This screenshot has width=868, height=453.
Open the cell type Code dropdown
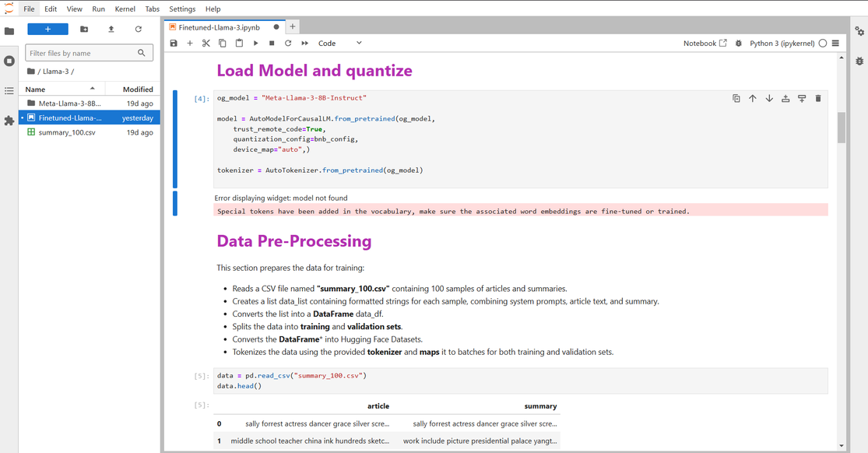pos(339,43)
